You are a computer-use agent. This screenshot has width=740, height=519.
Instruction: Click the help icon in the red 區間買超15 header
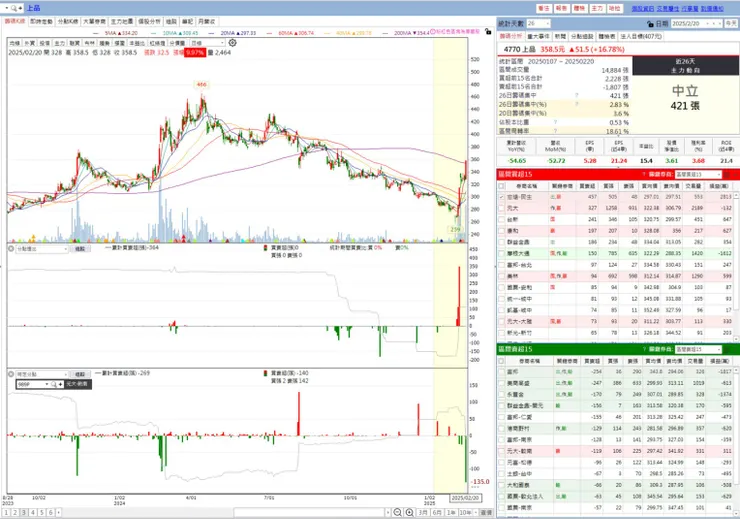coord(644,175)
